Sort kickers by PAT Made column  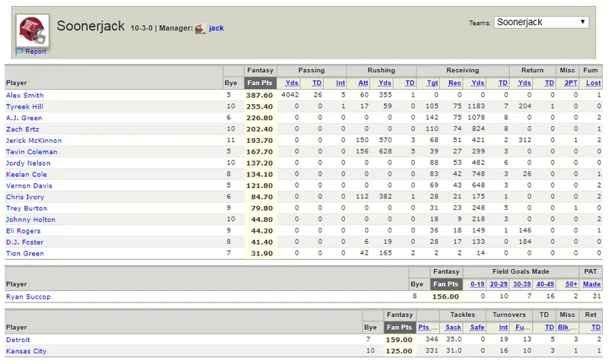pos(592,284)
